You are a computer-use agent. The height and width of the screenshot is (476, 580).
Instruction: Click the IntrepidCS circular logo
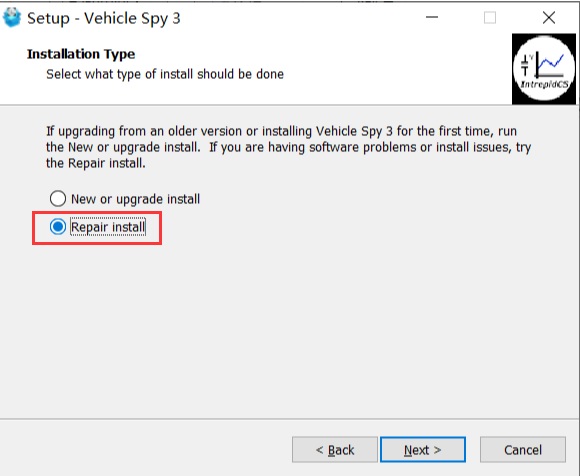pyautogui.click(x=544, y=69)
